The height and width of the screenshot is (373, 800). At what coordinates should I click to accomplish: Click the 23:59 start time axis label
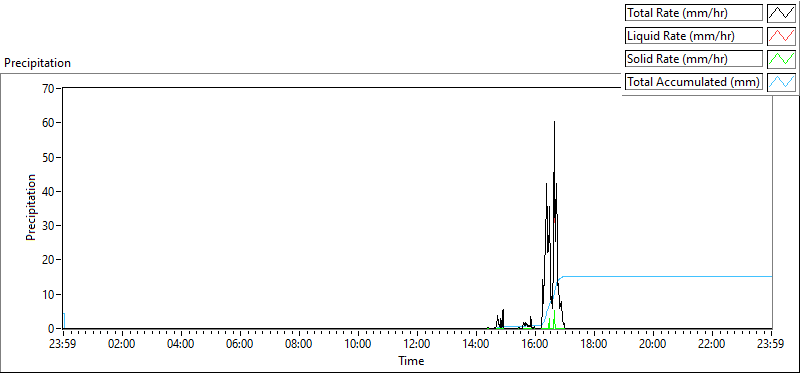click(63, 343)
